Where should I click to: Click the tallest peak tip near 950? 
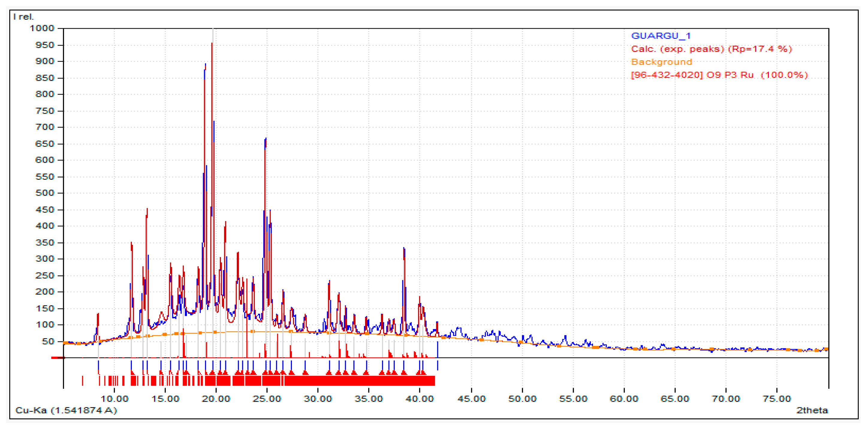[212, 44]
